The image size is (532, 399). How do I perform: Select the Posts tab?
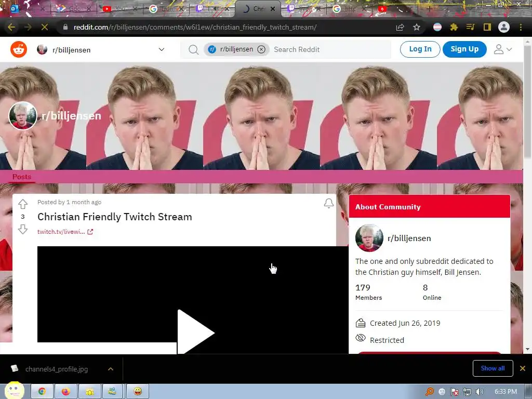pyautogui.click(x=22, y=177)
